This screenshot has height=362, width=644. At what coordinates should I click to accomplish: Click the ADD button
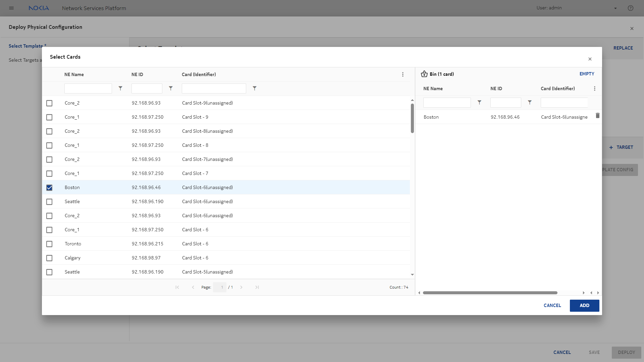pos(584,305)
